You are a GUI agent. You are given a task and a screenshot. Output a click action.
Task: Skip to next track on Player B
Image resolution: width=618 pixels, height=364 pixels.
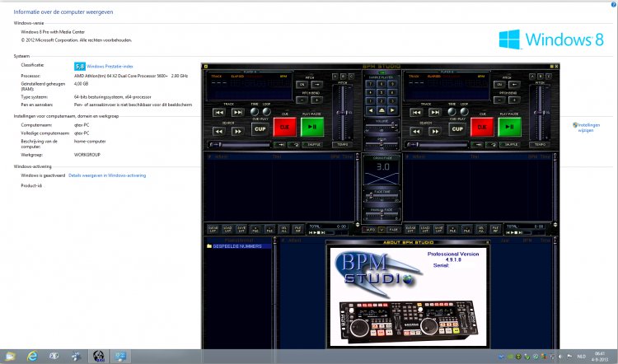435,112
